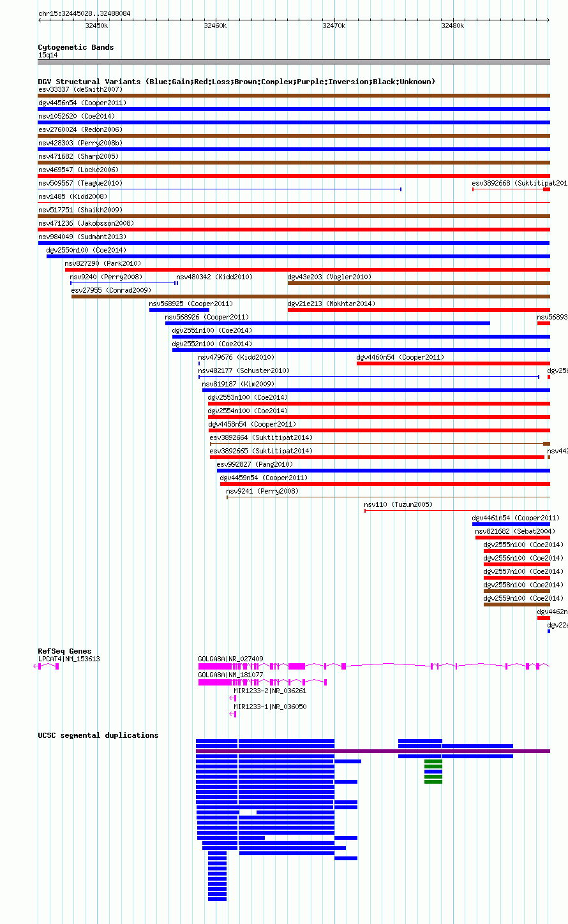This screenshot has width=568, height=924.
Task: Click the nsv9240 (Perry2008) label
Action: point(106,277)
